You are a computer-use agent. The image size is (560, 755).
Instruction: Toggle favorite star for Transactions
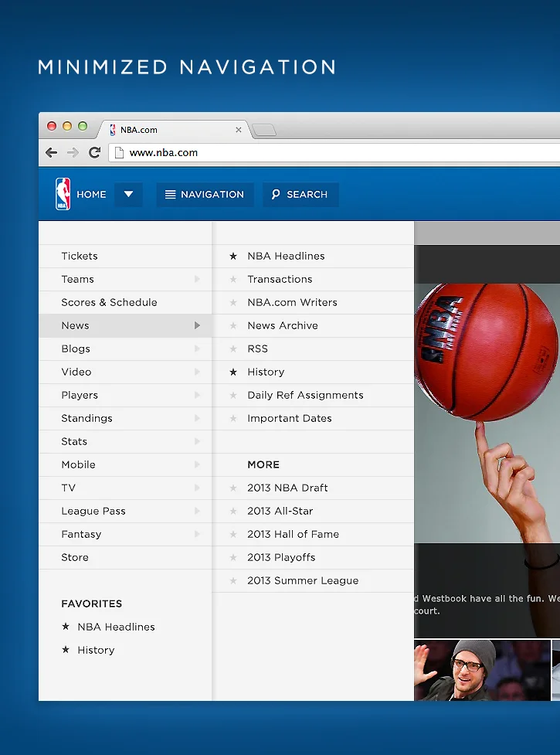pos(233,279)
